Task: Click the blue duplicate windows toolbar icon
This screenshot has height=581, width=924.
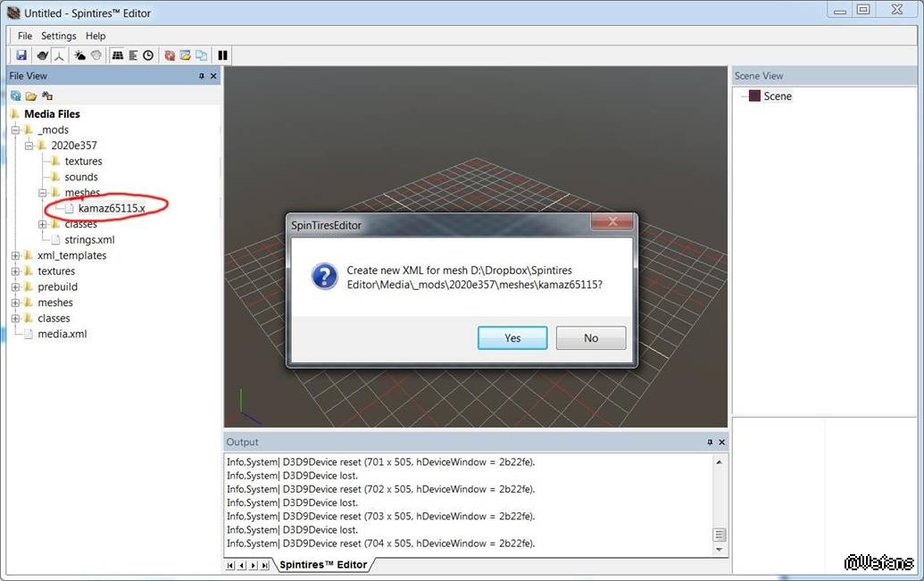Action: (202, 55)
